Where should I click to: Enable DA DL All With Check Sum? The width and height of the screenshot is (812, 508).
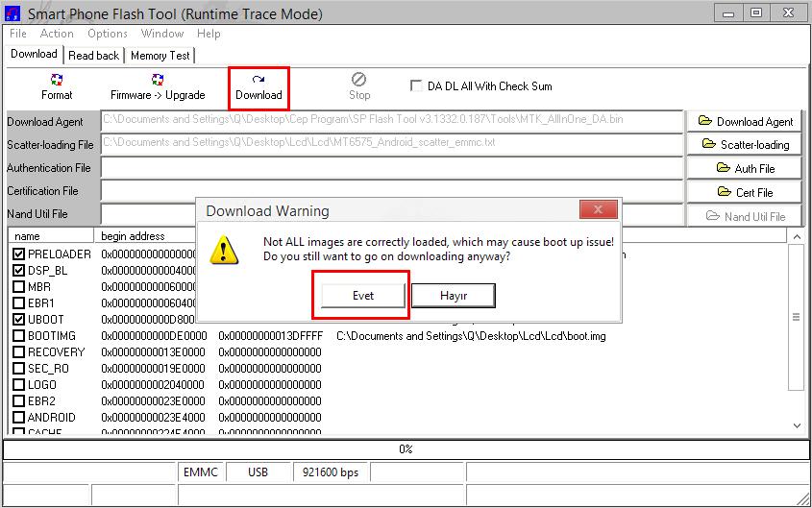416,85
